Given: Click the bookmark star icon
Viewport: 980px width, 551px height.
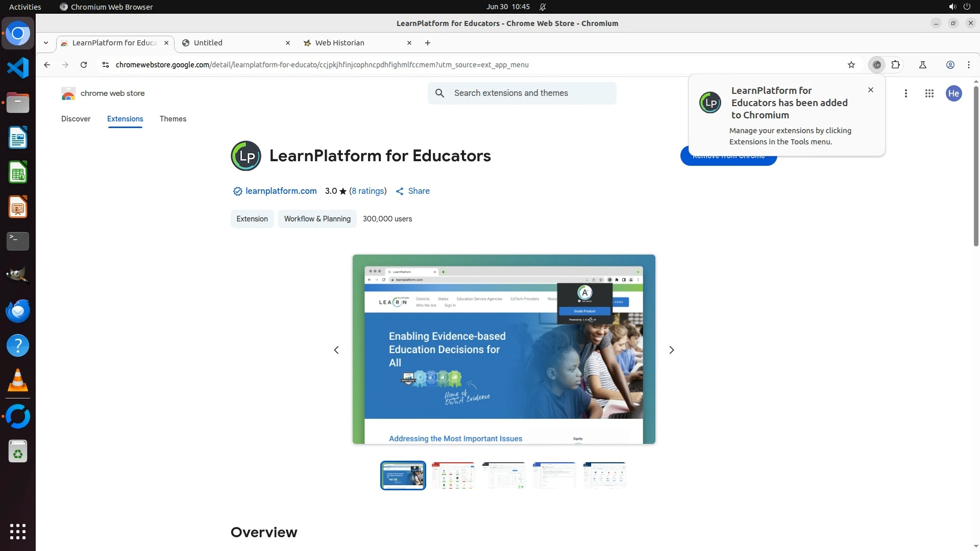Looking at the screenshot, I should pos(851,65).
